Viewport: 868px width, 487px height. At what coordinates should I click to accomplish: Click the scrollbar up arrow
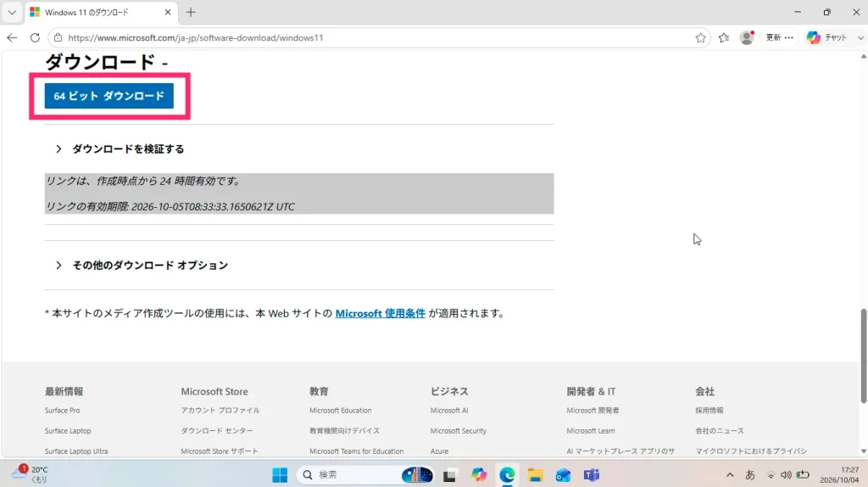click(863, 57)
